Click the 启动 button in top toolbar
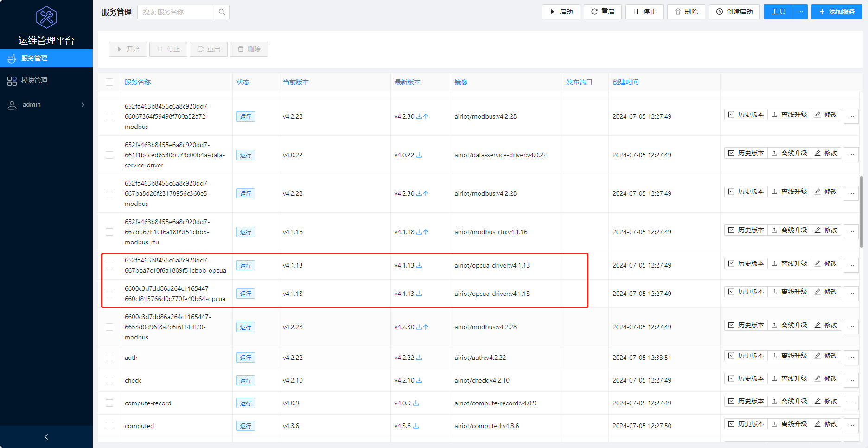 pos(561,12)
